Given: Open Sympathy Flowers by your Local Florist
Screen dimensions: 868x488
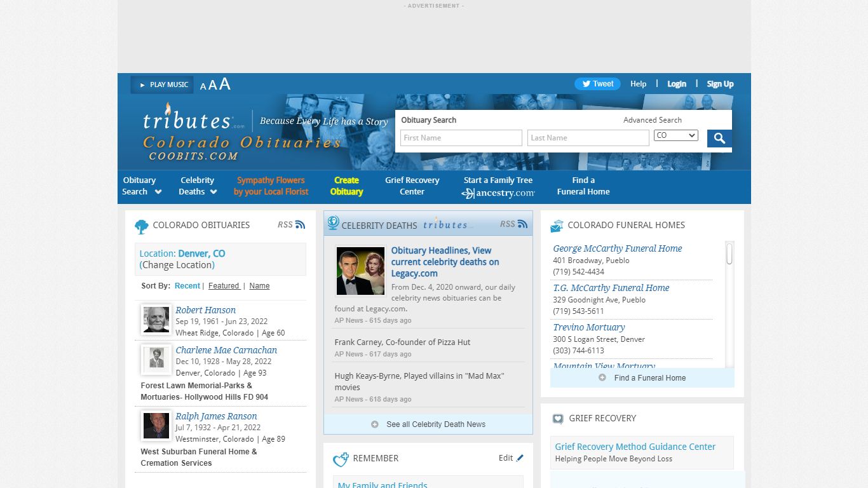Looking at the screenshot, I should coord(271,186).
